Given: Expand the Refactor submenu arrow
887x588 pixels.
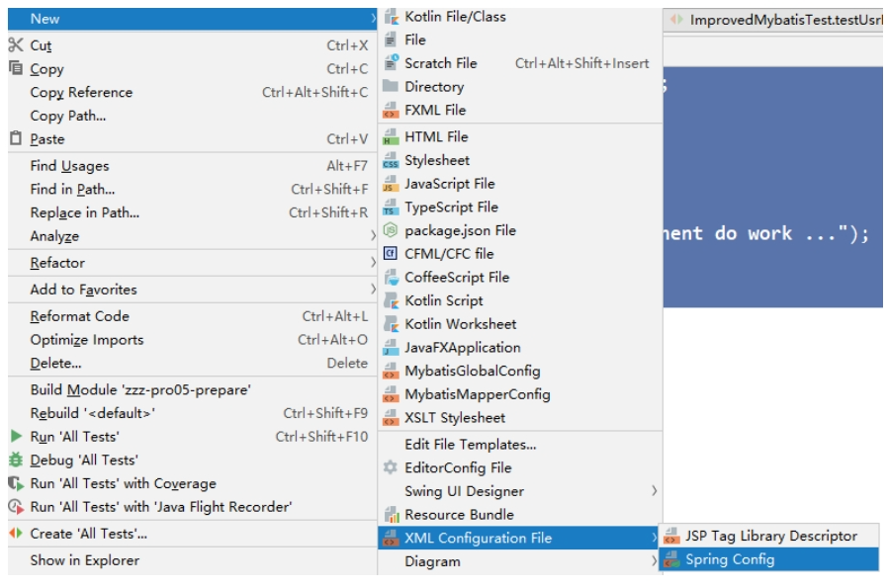Looking at the screenshot, I should pyautogui.click(x=373, y=262).
